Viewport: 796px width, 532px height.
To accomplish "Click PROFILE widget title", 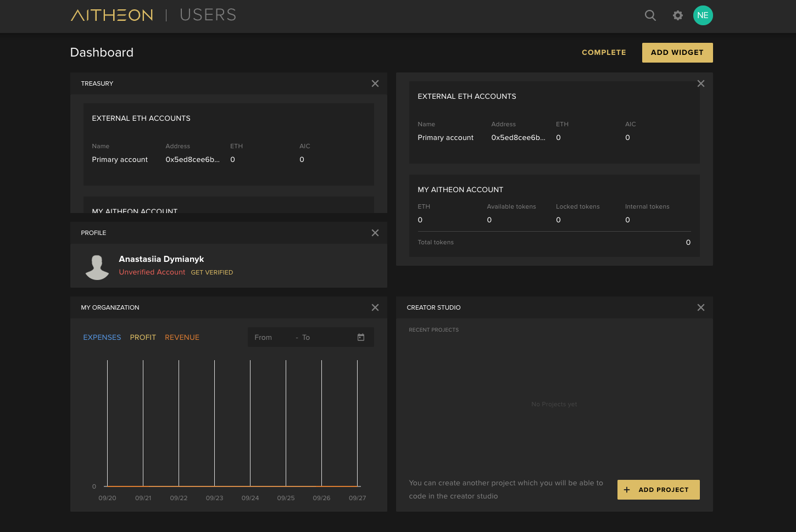I will [93, 233].
